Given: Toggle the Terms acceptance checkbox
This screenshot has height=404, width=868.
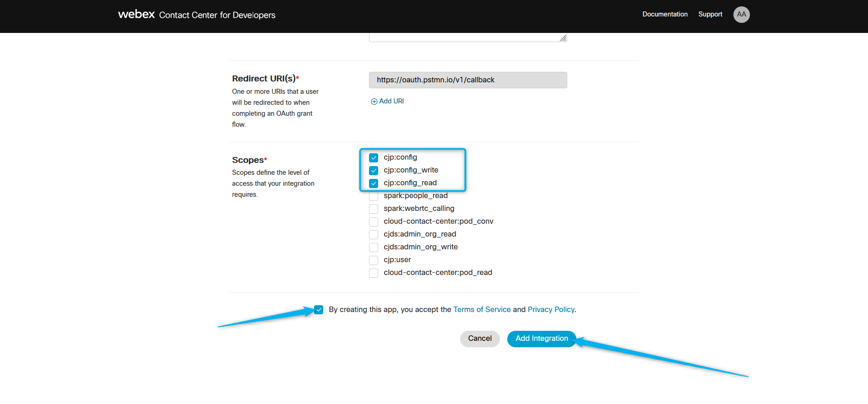Looking at the screenshot, I should [x=319, y=310].
